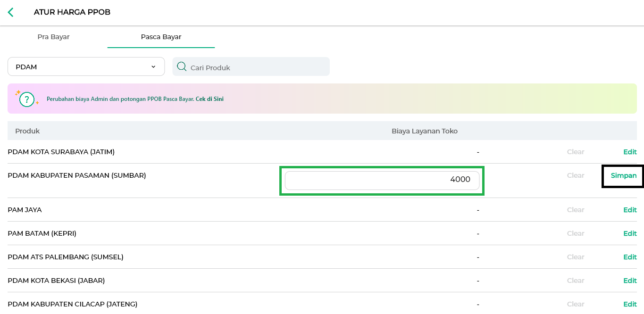Select the Pasca Bayar tab
This screenshot has width=644, height=314.
coord(161,37)
